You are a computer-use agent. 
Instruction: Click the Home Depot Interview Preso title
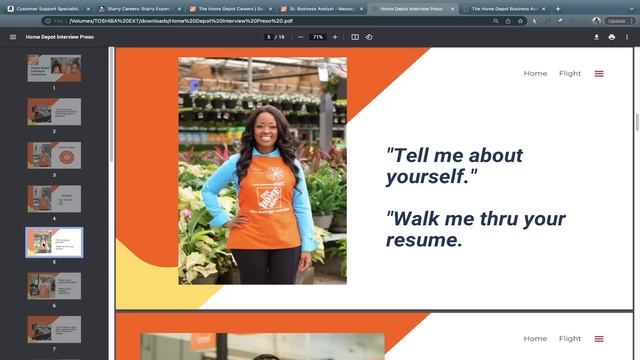pyautogui.click(x=60, y=37)
